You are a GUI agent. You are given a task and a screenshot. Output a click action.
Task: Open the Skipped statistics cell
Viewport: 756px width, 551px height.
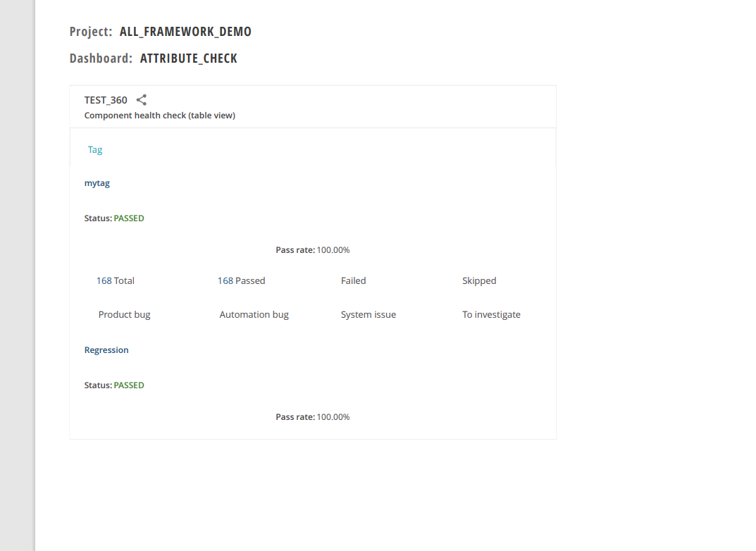479,280
